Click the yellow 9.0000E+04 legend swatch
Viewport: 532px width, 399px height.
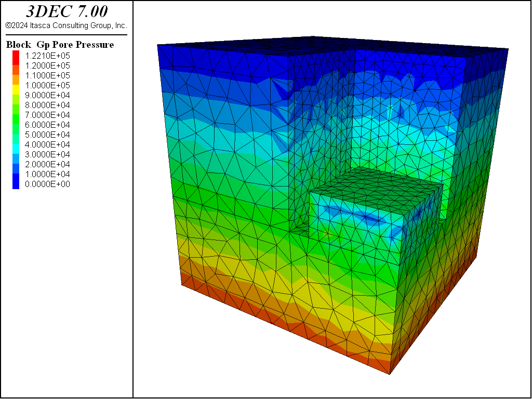(x=16, y=90)
